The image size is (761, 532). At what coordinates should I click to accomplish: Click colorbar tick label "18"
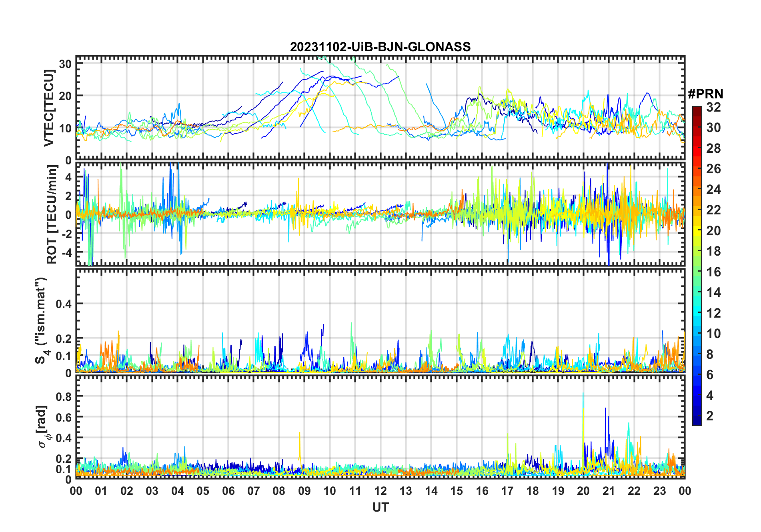[x=713, y=251]
